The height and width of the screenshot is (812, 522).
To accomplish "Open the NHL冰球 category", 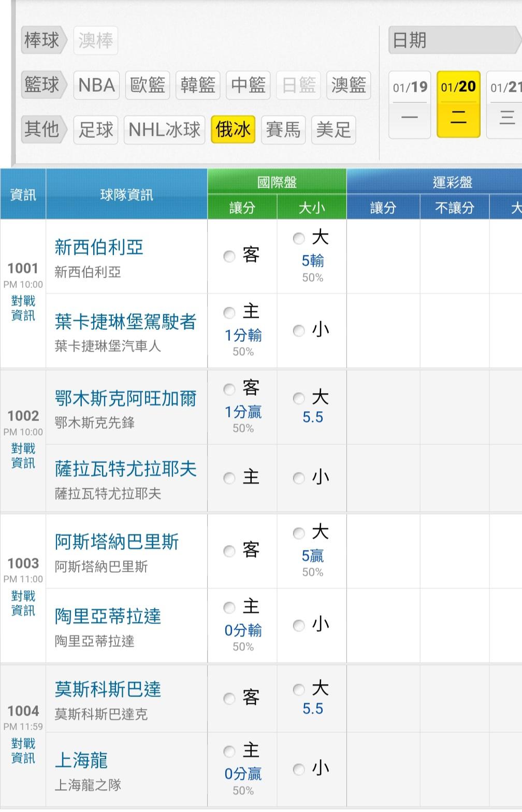I will (x=164, y=129).
